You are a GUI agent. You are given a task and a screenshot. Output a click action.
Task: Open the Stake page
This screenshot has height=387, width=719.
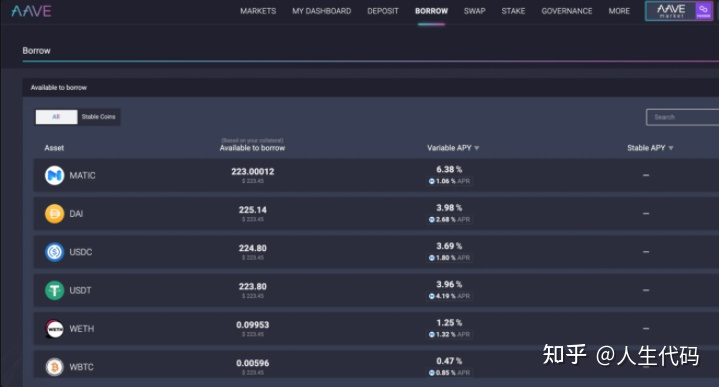[513, 11]
